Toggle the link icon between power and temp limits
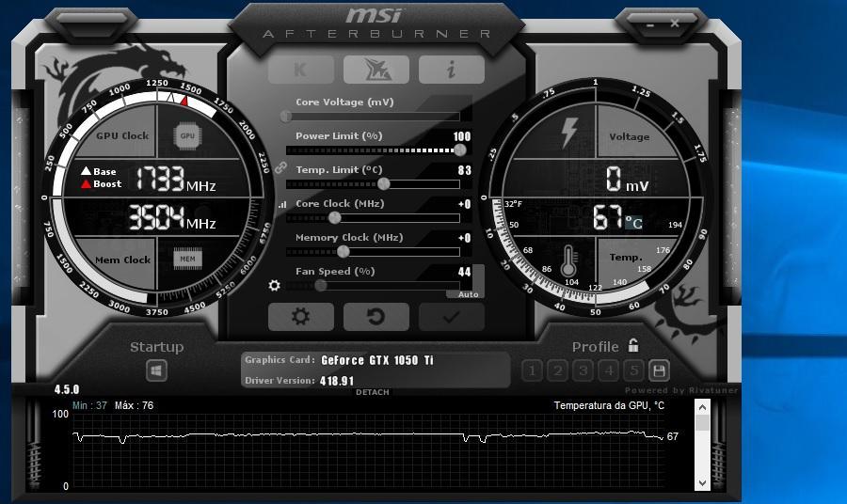Screen dimensions: 847x504 click(280, 167)
